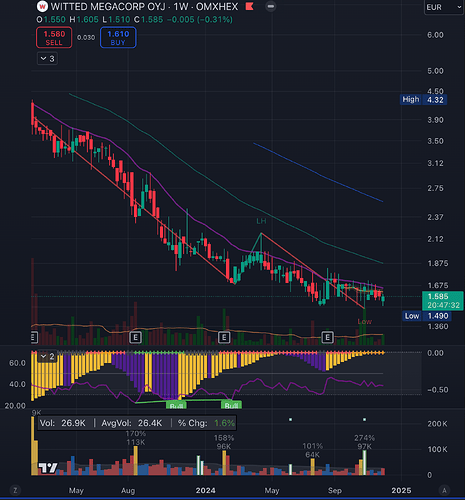The image size is (465, 500).
Task: Click the 1.580 SELL button
Action: 54,38
